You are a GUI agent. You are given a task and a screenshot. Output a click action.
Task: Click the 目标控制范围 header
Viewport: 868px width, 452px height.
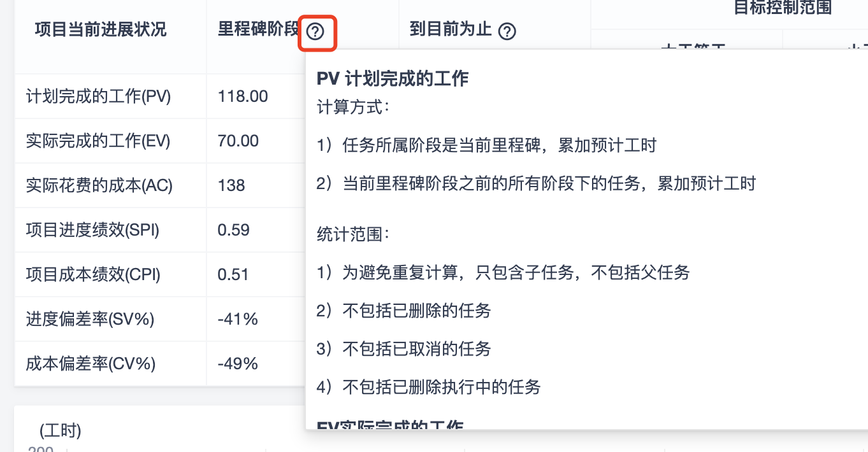(783, 8)
